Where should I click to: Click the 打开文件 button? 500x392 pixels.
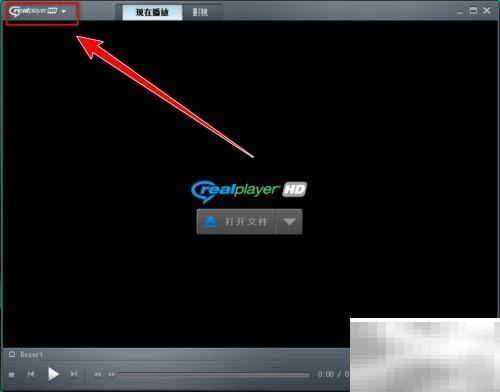tap(236, 222)
